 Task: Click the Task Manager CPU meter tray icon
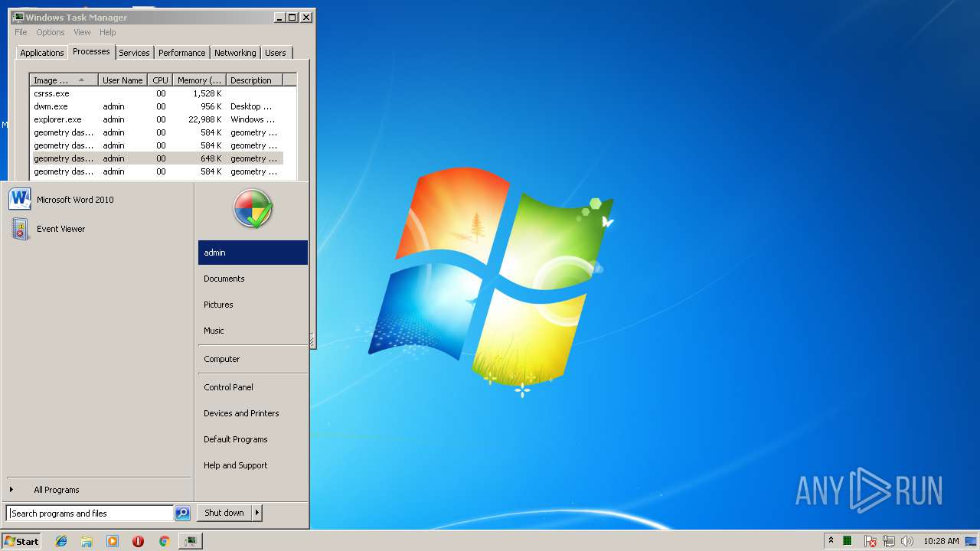tap(848, 541)
